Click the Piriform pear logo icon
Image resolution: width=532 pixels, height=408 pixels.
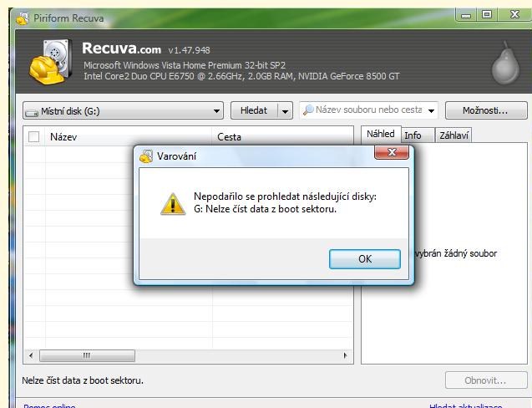505,64
